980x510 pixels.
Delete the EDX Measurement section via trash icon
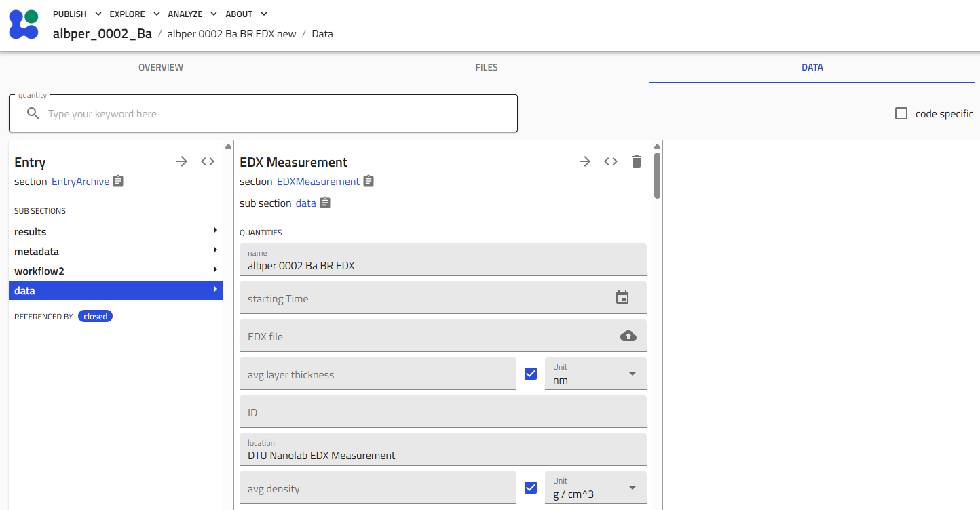636,161
